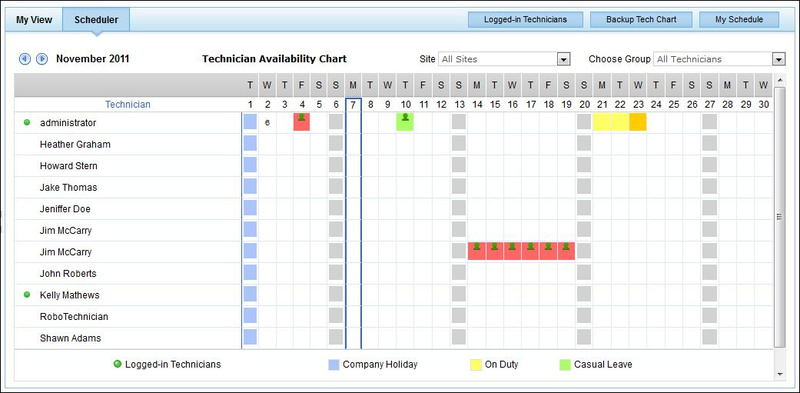The width and height of the screenshot is (800, 393).
Task: Click the All Technicians combo box
Action: point(719,59)
